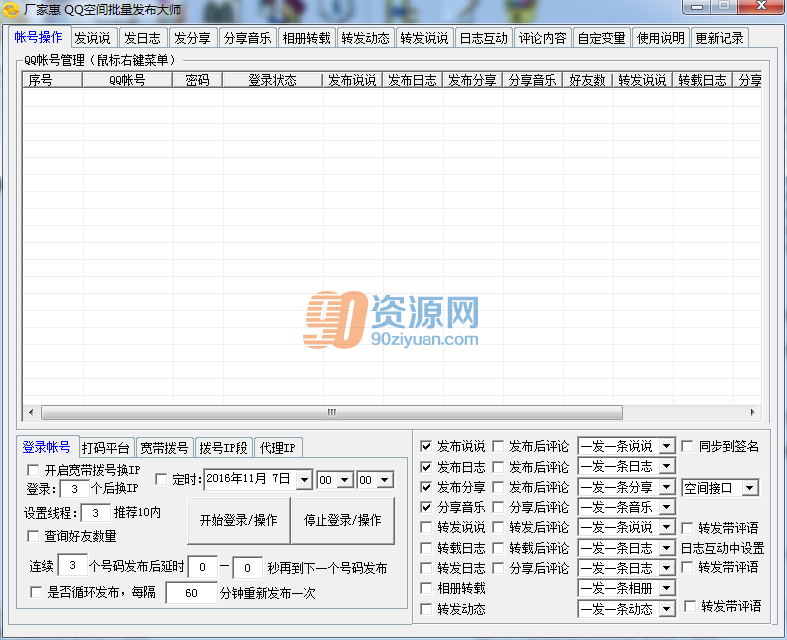Enable the 转载日志 checkbox

[x=426, y=548]
